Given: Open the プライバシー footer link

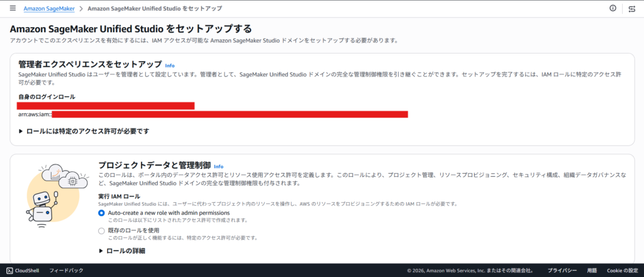Looking at the screenshot, I should [x=562, y=271].
